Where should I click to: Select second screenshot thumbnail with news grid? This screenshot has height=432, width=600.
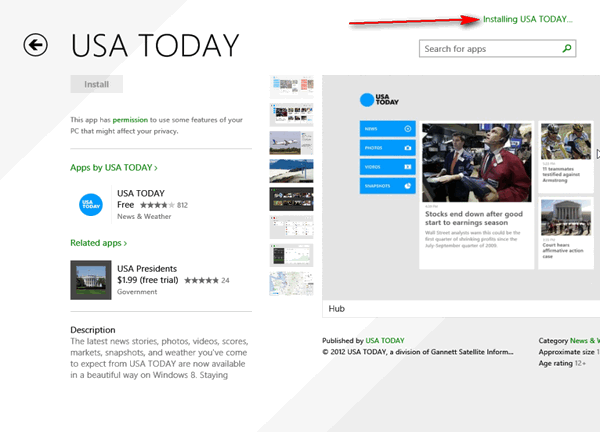tap(291, 115)
